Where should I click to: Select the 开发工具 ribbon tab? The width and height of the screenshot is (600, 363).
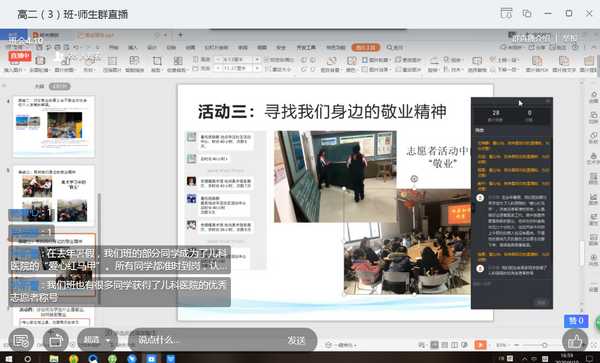pos(306,47)
